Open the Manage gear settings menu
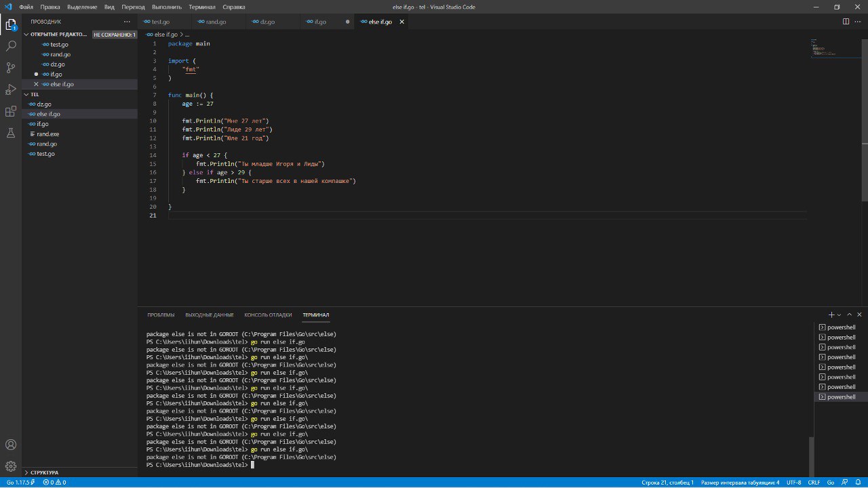 coord(11,466)
